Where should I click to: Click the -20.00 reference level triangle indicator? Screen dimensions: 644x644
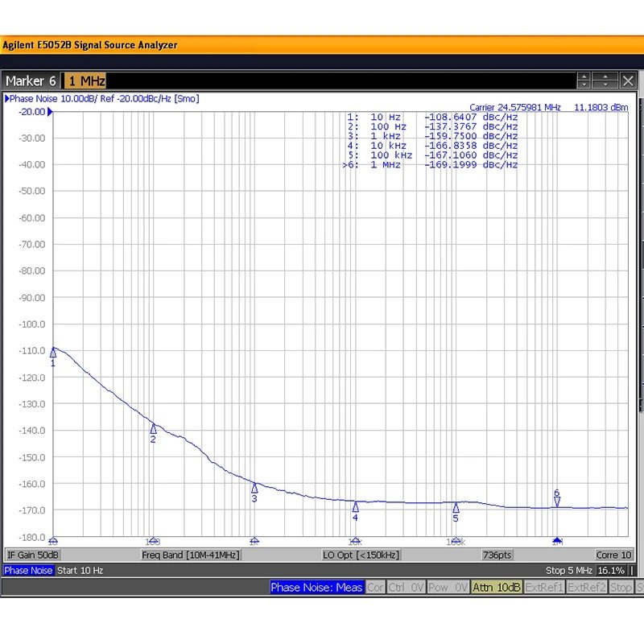pos(51,112)
